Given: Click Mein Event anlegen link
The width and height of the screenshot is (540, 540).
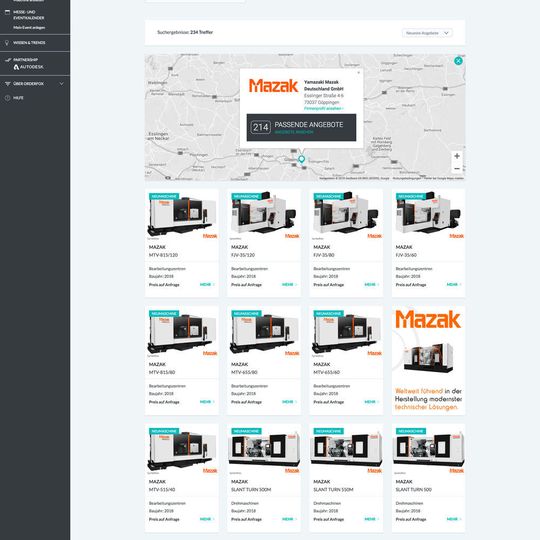Looking at the screenshot, I should pyautogui.click(x=29, y=28).
